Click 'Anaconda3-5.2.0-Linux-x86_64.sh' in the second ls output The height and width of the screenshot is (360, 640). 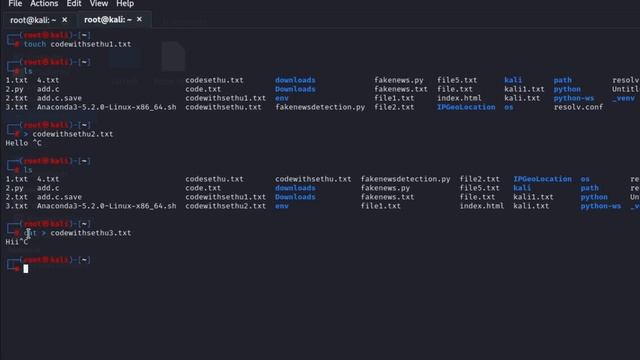point(107,206)
